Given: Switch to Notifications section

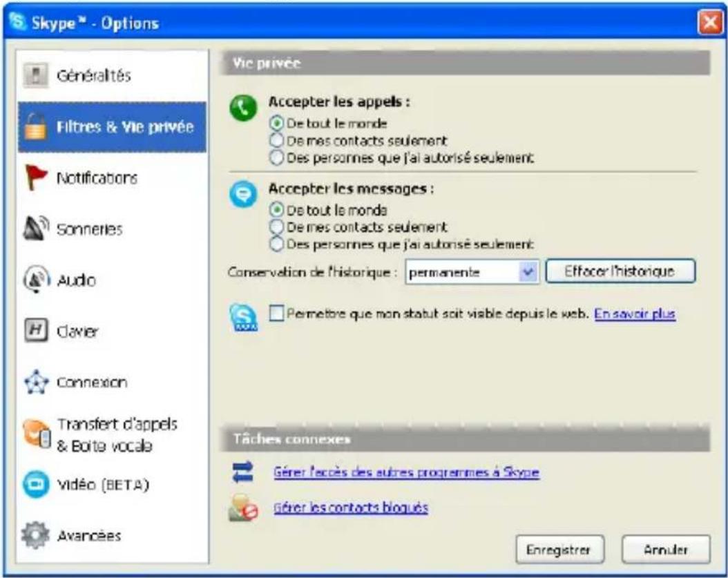Looking at the screenshot, I should coord(113,177).
